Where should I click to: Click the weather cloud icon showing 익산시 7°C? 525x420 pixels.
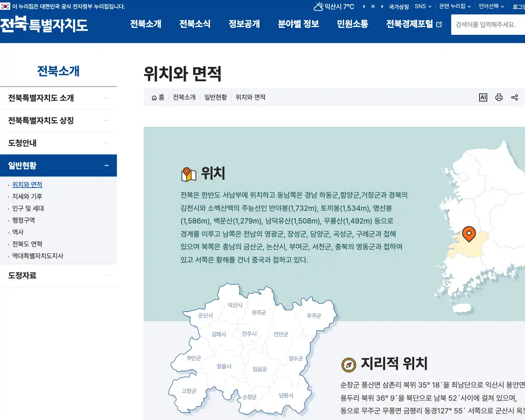(318, 6)
